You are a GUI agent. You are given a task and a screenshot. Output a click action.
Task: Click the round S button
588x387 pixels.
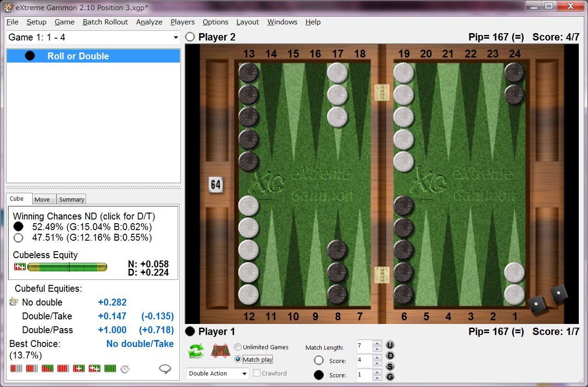tap(390, 366)
